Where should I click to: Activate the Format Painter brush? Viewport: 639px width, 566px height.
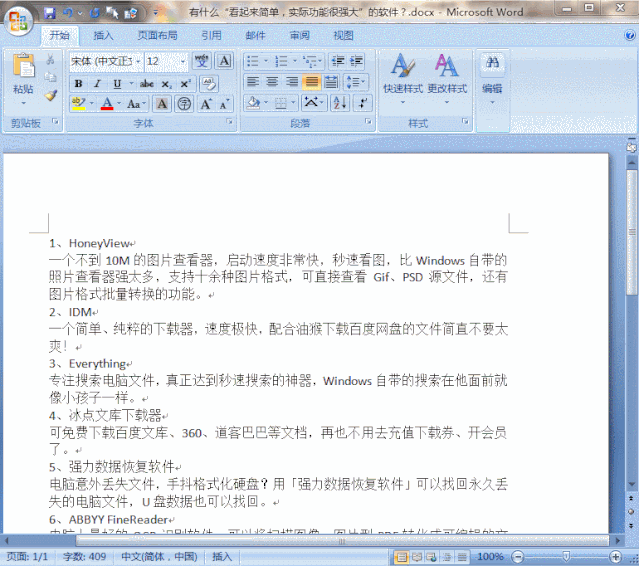51,95
